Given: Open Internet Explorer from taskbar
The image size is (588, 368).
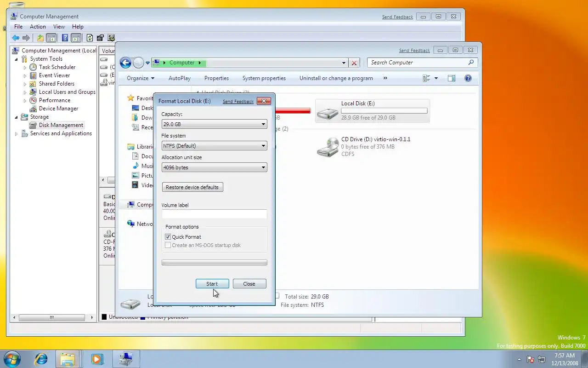Looking at the screenshot, I should [41, 359].
